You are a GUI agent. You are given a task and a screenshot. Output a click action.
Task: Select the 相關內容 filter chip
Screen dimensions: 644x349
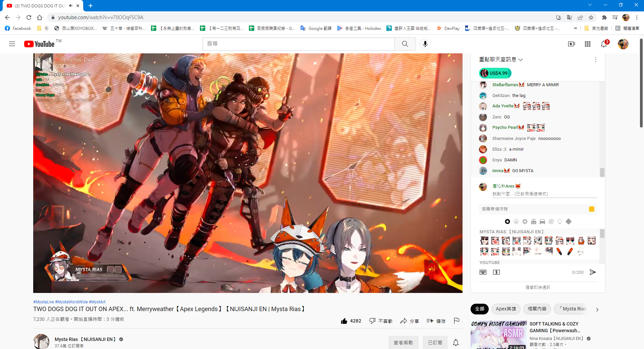point(537,309)
